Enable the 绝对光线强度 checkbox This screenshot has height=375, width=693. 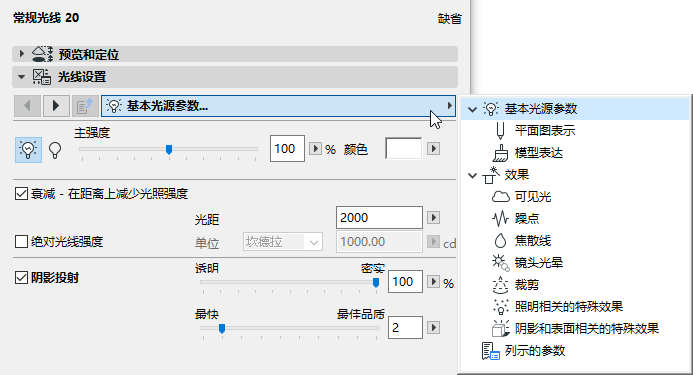click(21, 241)
